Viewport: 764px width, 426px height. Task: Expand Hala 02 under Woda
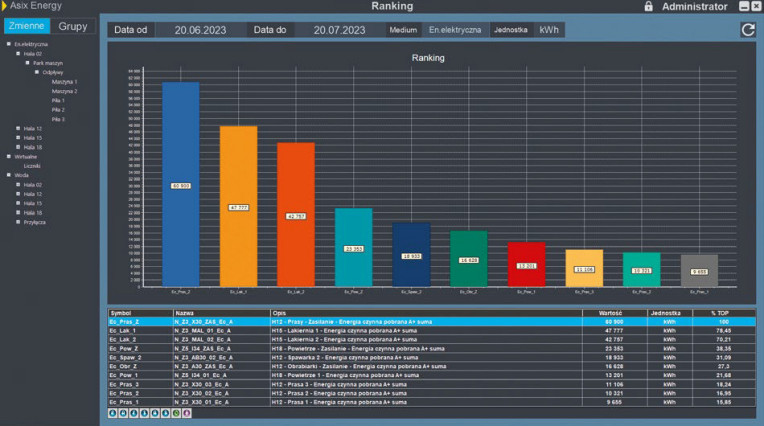[18, 185]
